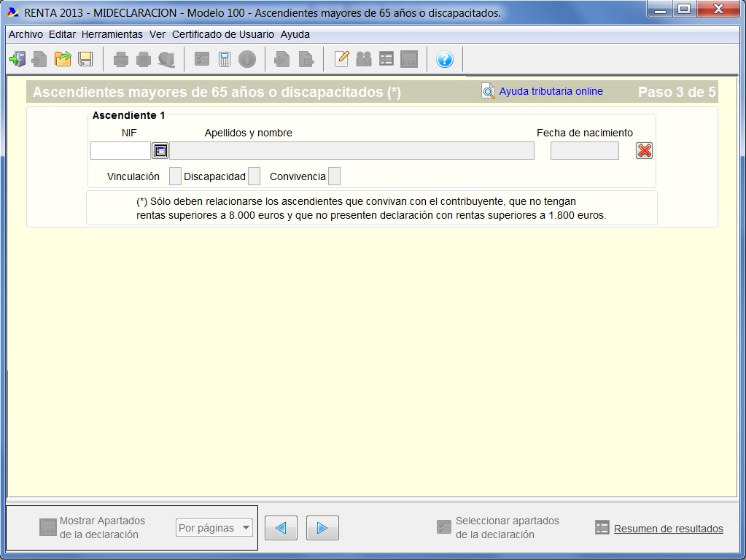
Task: Open the calculator icon in toolbar
Action: tap(225, 60)
